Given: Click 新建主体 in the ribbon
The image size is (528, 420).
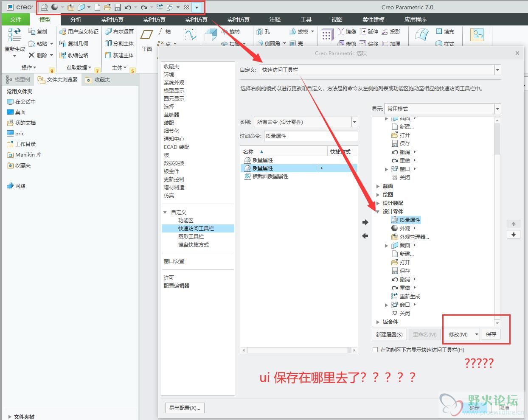Looking at the screenshot, I should pos(119,55).
